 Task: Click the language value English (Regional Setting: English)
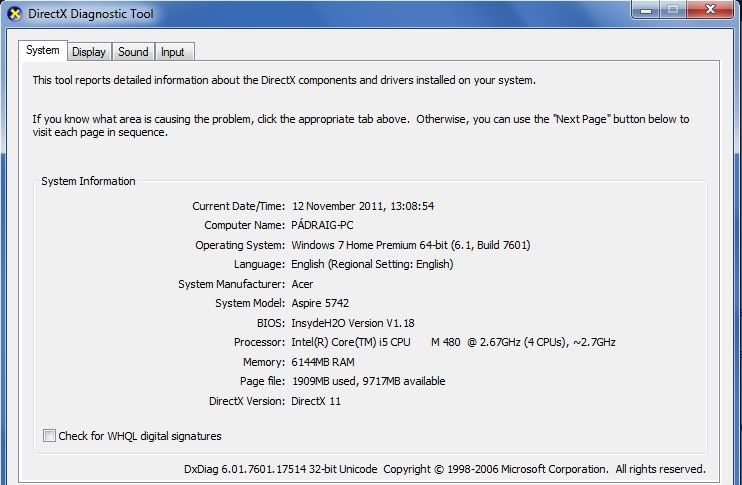click(372, 264)
